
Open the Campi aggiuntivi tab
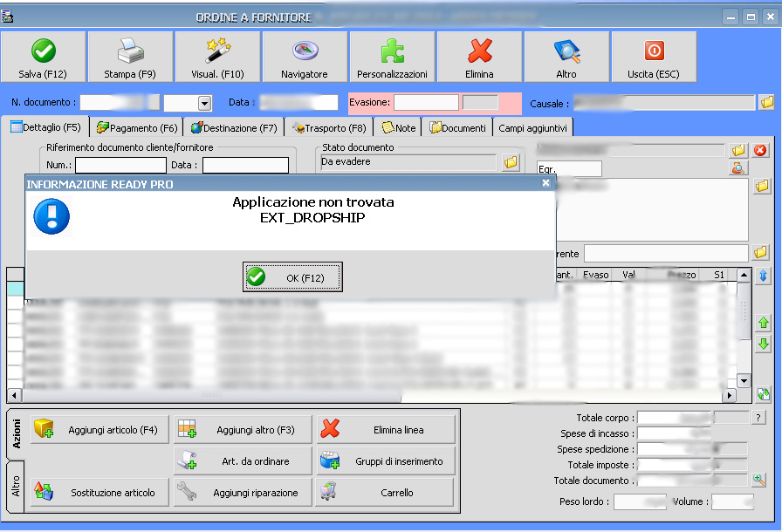pos(532,128)
